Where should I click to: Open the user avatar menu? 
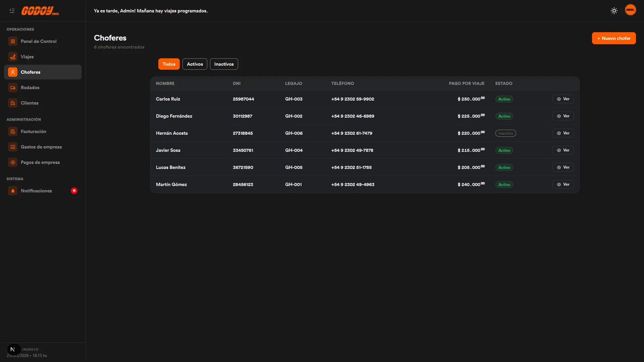(630, 10)
